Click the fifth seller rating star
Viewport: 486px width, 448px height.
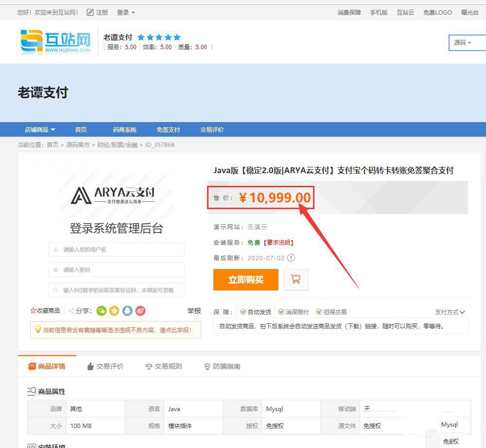176,36
